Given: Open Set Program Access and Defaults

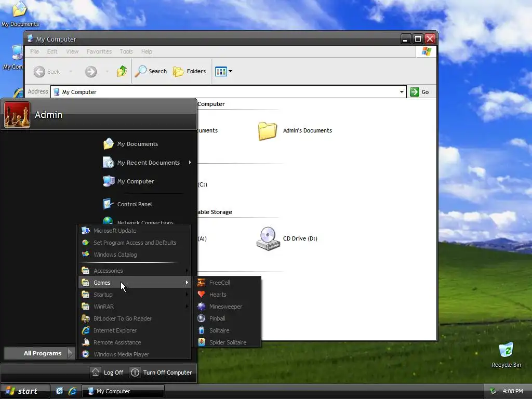Looking at the screenshot, I should tap(135, 243).
